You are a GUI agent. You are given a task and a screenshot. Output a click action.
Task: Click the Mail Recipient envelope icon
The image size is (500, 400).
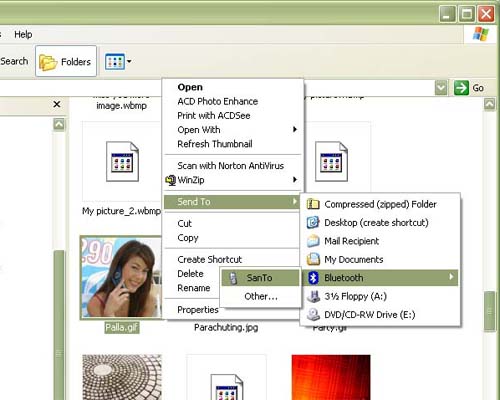tap(313, 241)
